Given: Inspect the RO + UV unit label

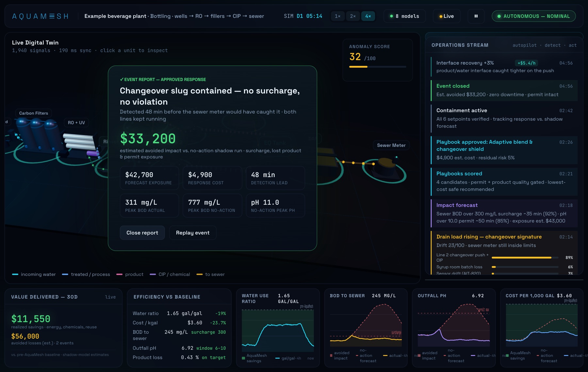Looking at the screenshot, I should 76,123.
